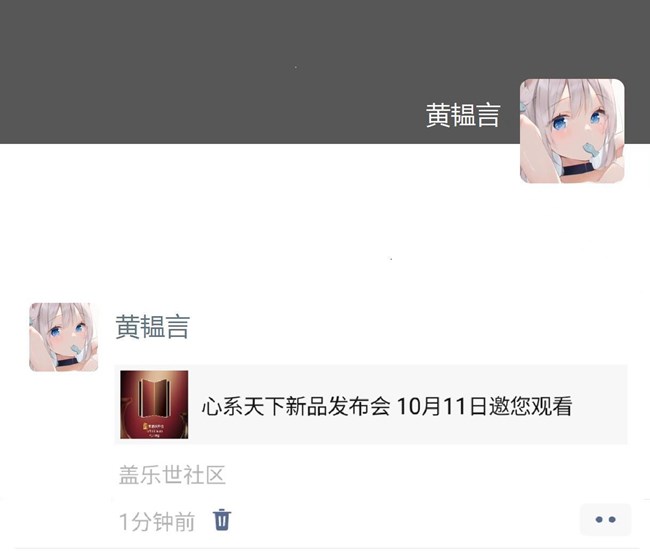Open the red folding-phone link thumbnail
650x555 pixels.
pos(154,405)
